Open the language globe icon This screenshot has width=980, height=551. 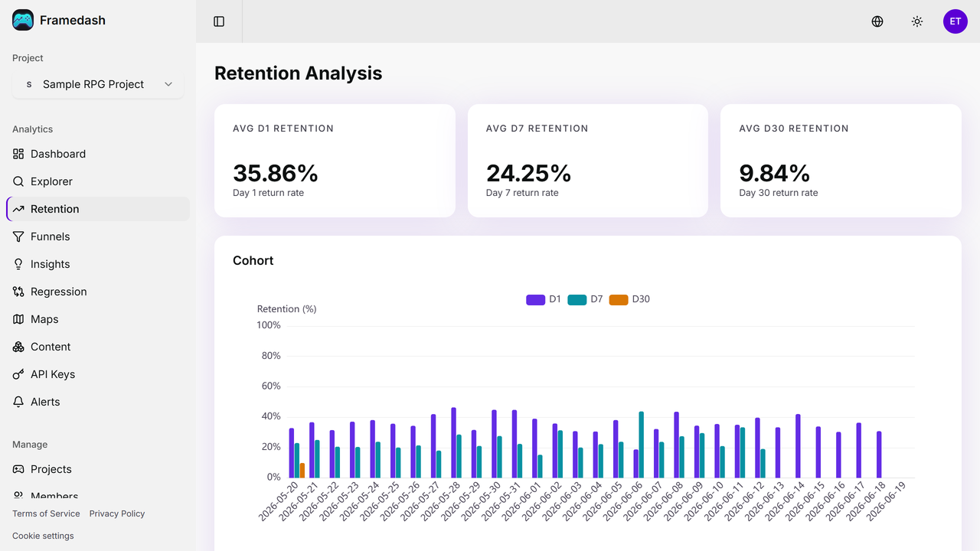(x=877, y=21)
